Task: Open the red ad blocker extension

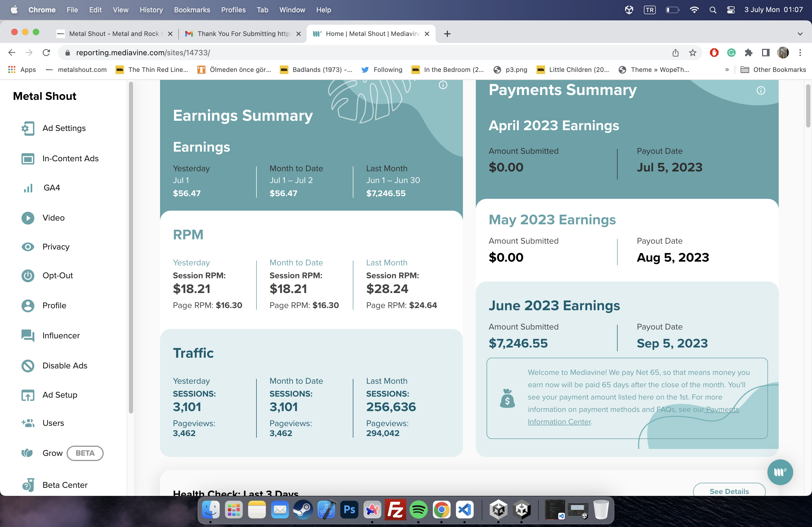Action: coord(714,53)
